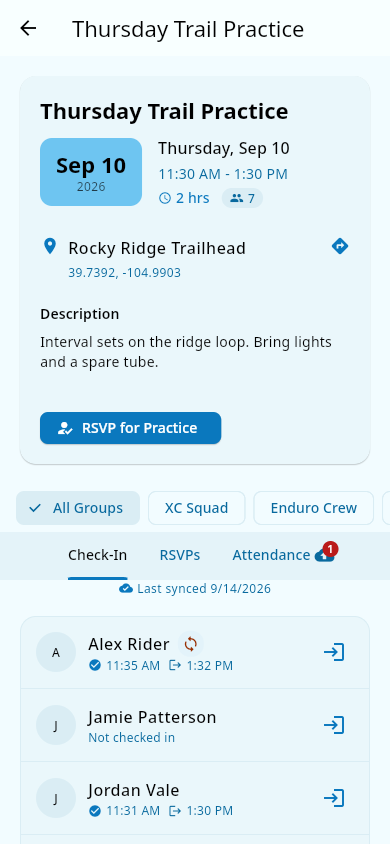Image resolution: width=390 pixels, height=844 pixels.
Task: Toggle the All Groups filter chip
Action: click(x=78, y=508)
